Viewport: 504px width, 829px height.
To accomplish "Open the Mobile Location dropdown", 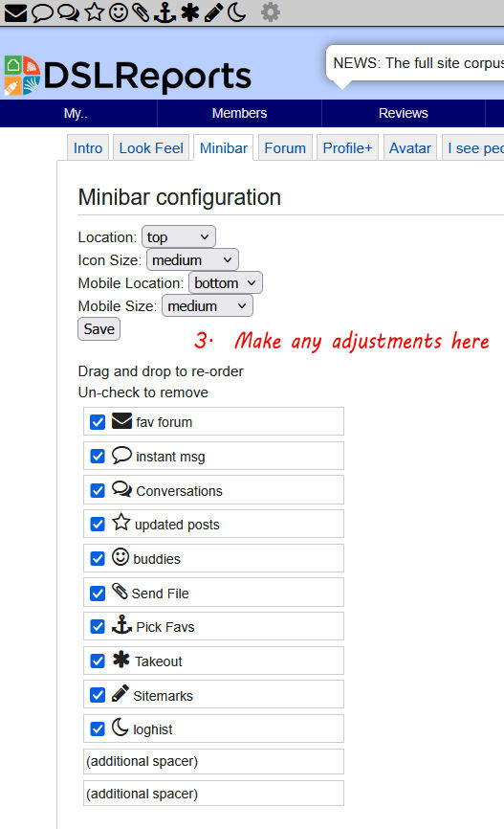I will 226,282.
